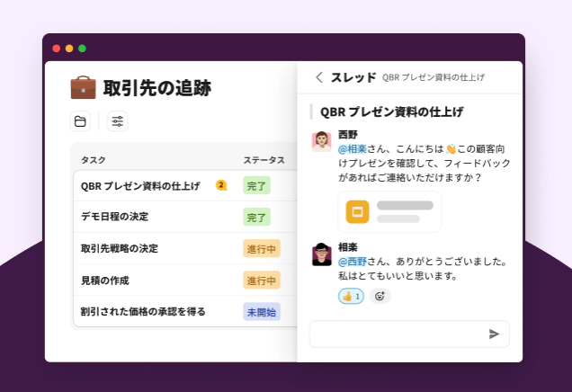The image size is (572, 392).
Task: Open 完了 status of QBR task
Action: click(x=256, y=186)
